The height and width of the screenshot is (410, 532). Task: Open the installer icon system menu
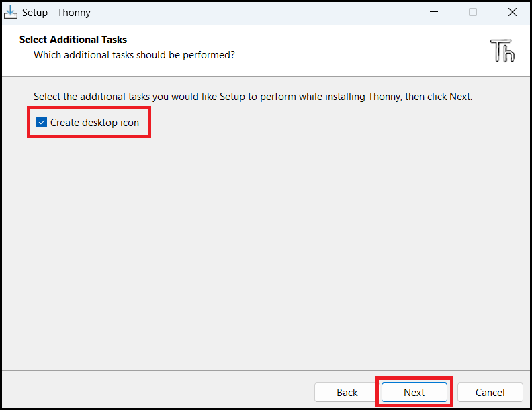(11, 13)
